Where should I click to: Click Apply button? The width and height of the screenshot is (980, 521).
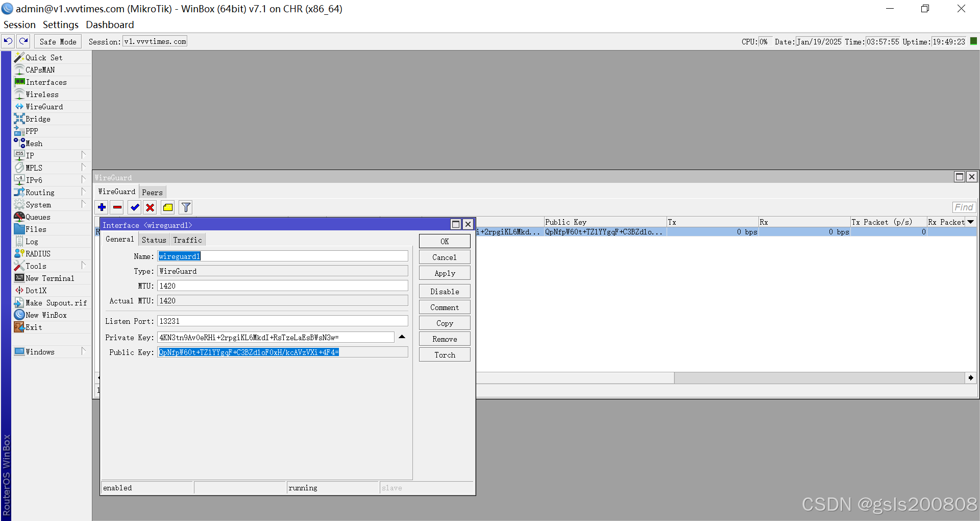point(445,273)
